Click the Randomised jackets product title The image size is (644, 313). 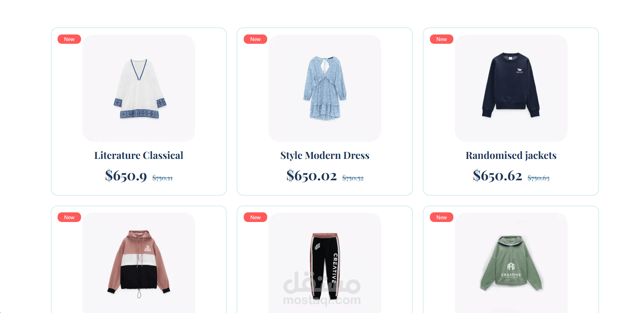[x=511, y=155]
